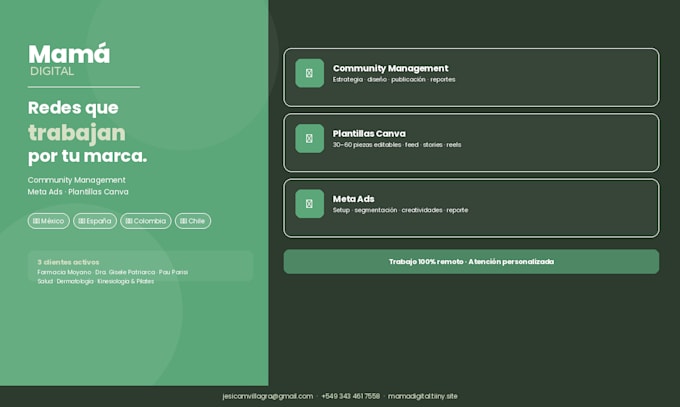Screen dimensions: 680x407
Task: Click the 'Kinesiología & Pilates' category text
Action: coord(126,281)
